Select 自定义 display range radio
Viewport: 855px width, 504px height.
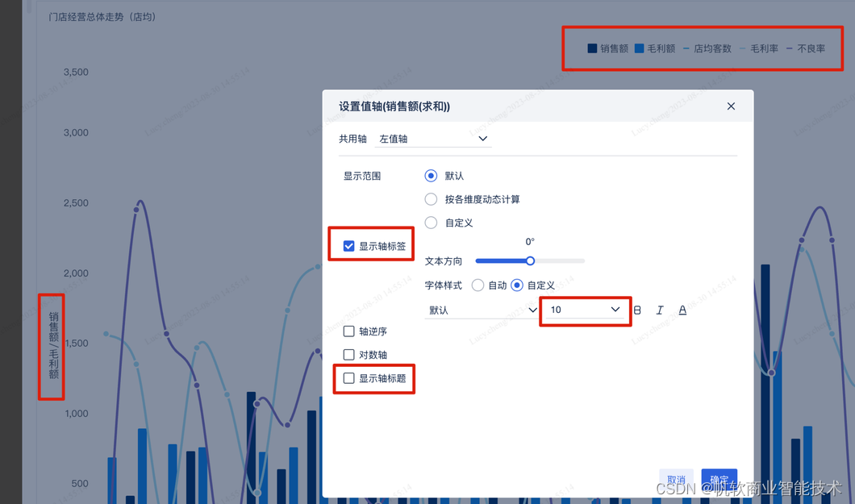431,223
